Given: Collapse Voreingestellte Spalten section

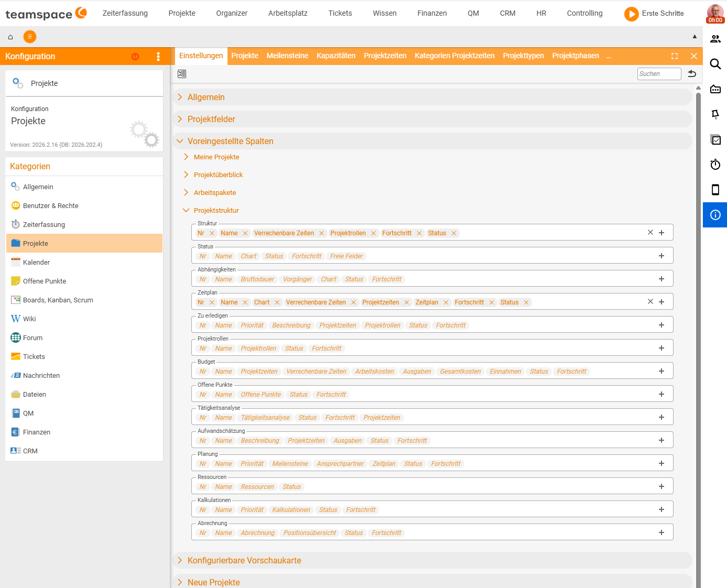Looking at the screenshot, I should [x=432, y=141].
